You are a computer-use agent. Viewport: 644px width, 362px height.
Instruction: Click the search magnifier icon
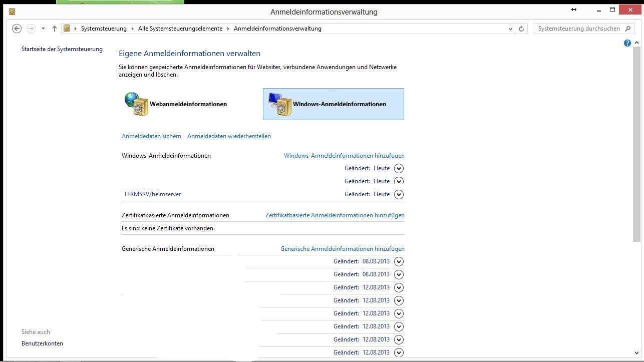[x=628, y=29]
